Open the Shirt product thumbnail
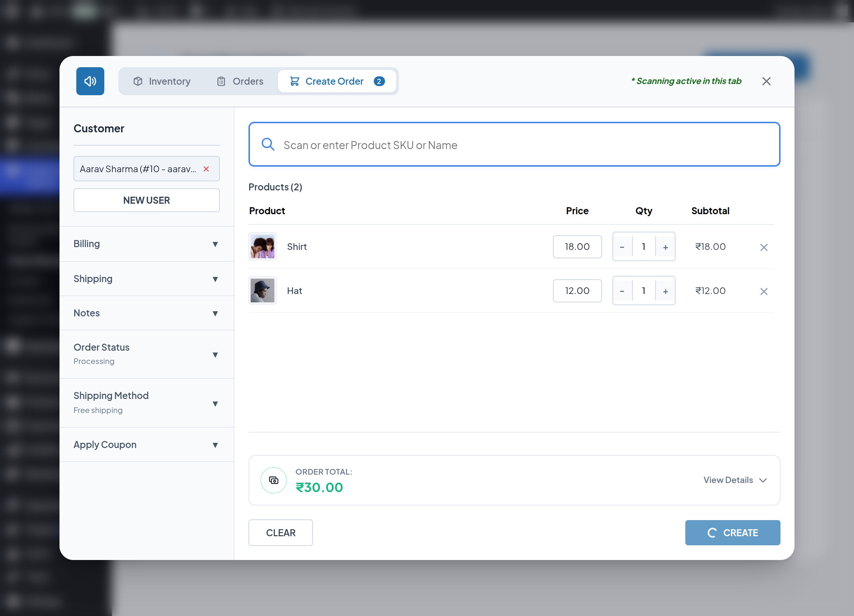 (262, 247)
